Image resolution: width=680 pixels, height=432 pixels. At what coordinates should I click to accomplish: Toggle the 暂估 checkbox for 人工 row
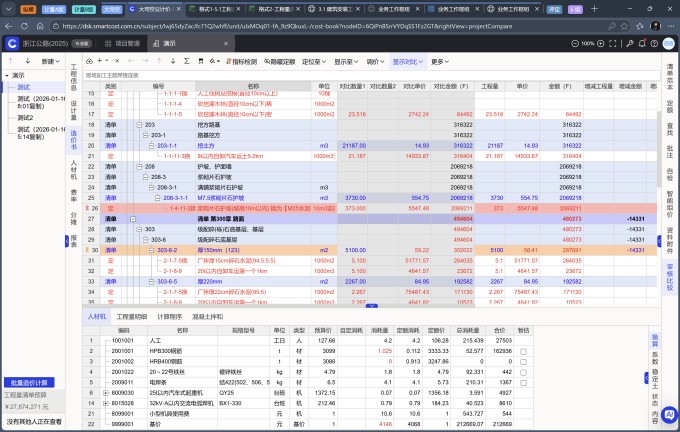[523, 341]
